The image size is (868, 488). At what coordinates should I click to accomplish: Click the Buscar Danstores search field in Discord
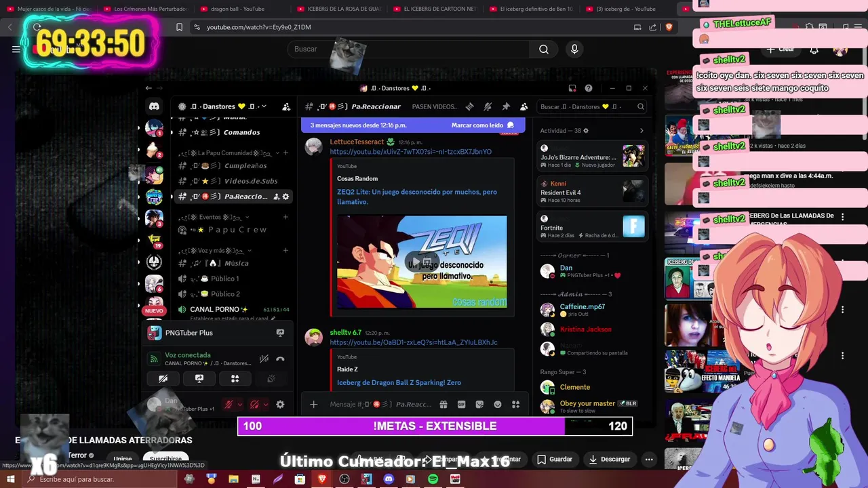(592, 106)
